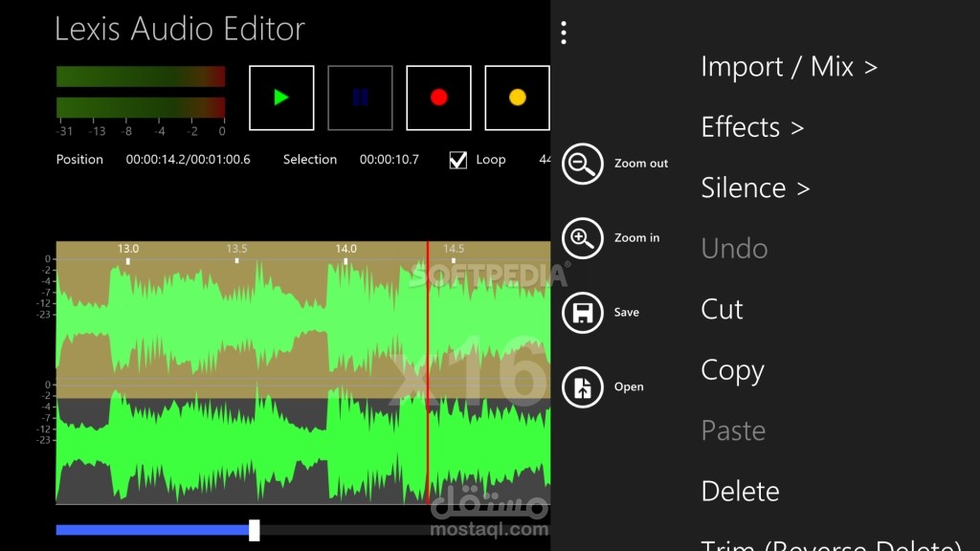Click the Zoom in magnifier icon
The height and width of the screenshot is (551, 980).
[583, 238]
